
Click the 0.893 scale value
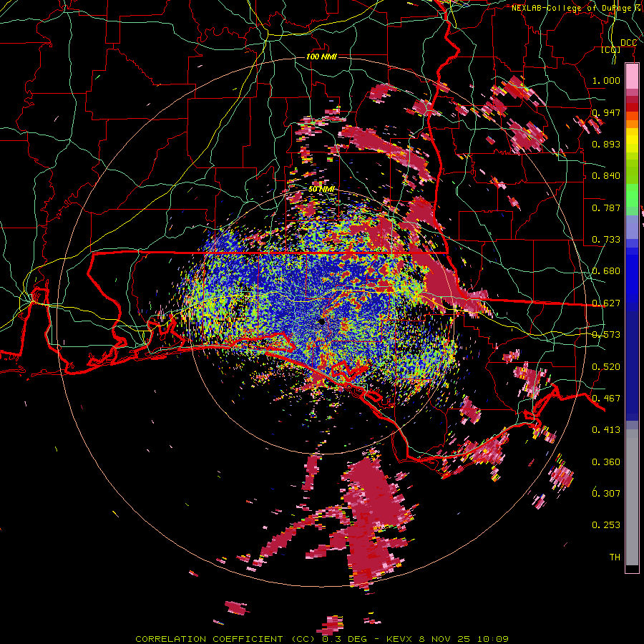(606, 144)
